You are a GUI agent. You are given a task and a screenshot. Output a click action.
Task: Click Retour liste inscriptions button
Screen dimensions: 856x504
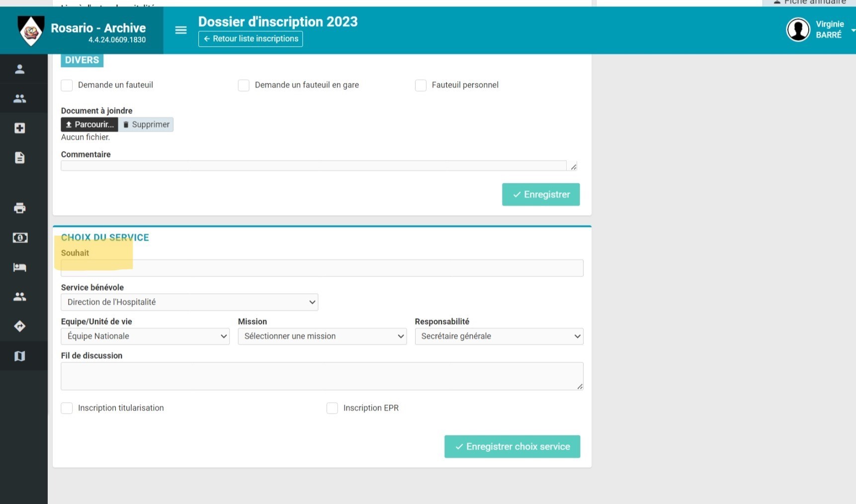point(251,39)
